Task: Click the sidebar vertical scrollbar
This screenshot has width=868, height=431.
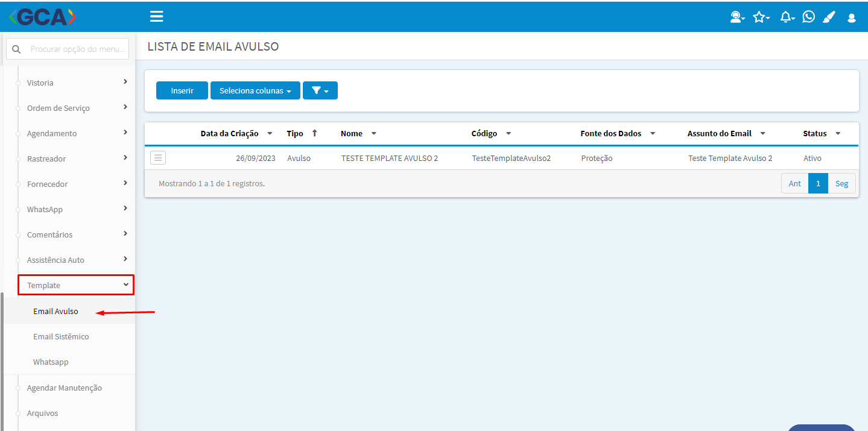Action: click(2, 362)
